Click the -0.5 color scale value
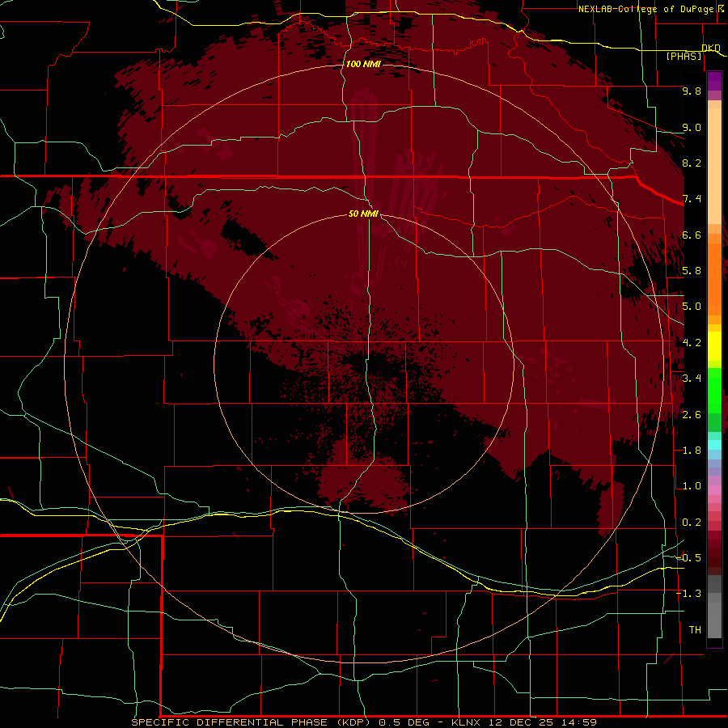Viewport: 728px width, 728px height. tap(689, 558)
